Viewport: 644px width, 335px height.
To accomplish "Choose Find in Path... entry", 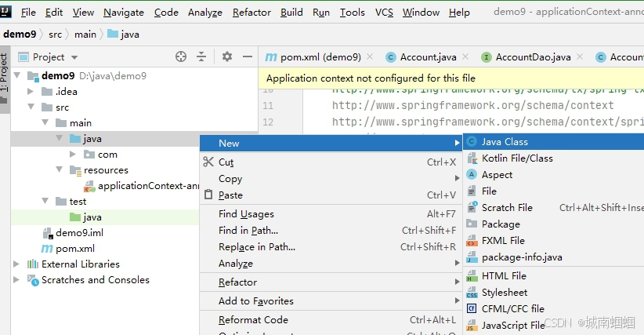I will [331, 230].
